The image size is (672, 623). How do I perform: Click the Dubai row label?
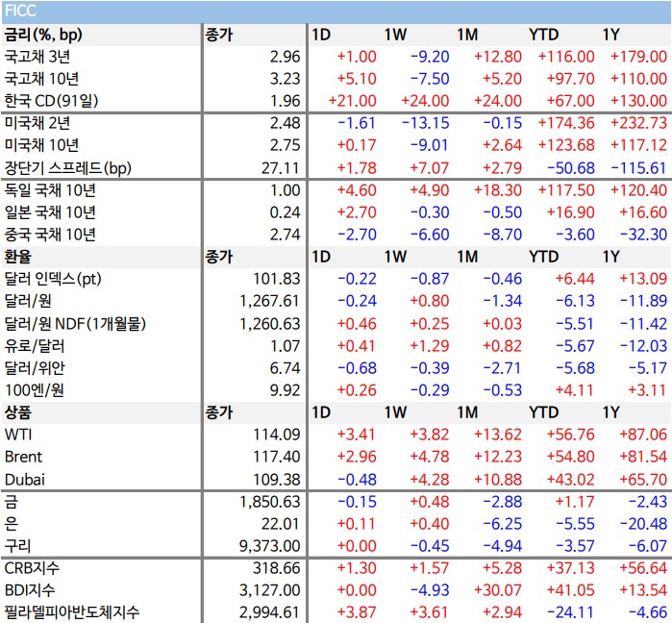(x=24, y=480)
